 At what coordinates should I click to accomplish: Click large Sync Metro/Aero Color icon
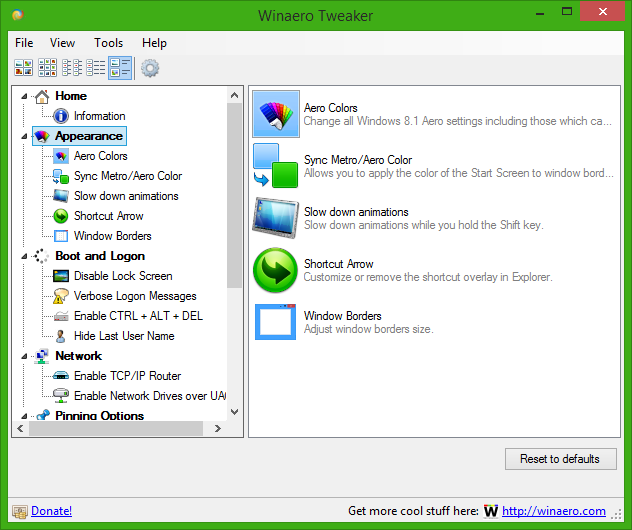tap(276, 166)
